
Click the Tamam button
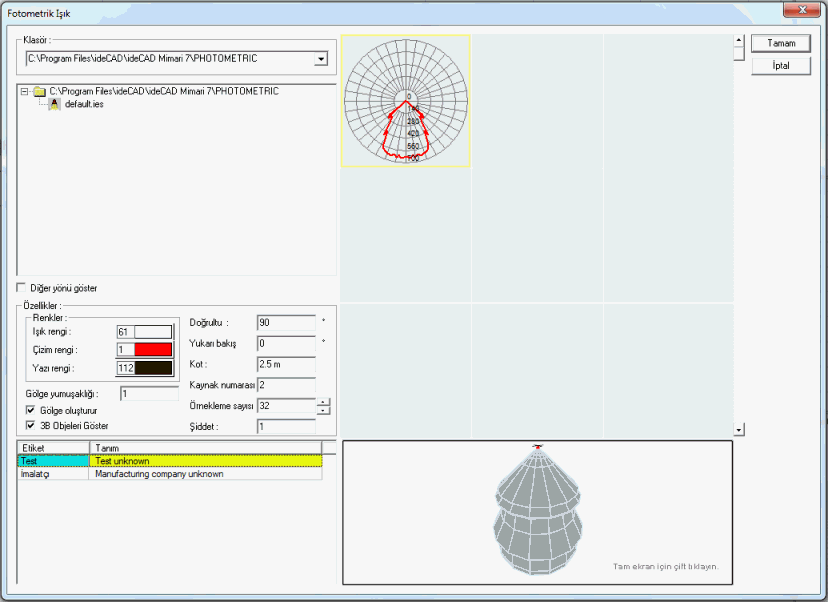tap(780, 43)
